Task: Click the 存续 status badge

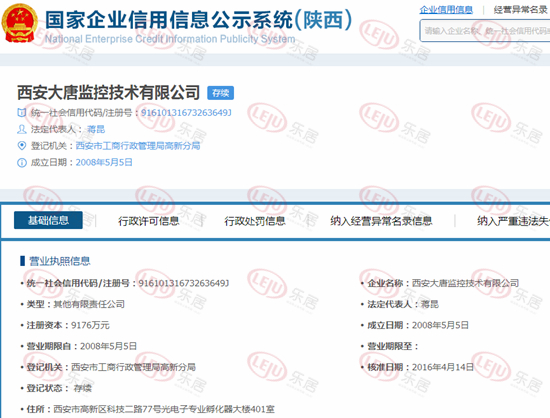Action: pos(221,93)
